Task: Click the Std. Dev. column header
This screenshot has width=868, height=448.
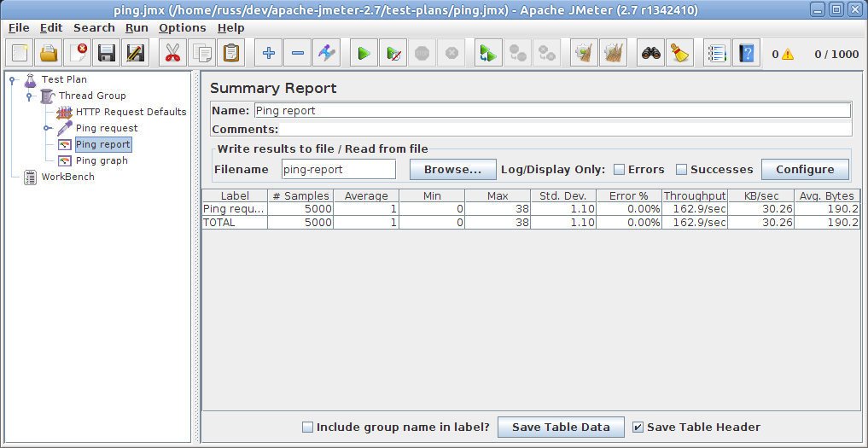Action: [563, 196]
